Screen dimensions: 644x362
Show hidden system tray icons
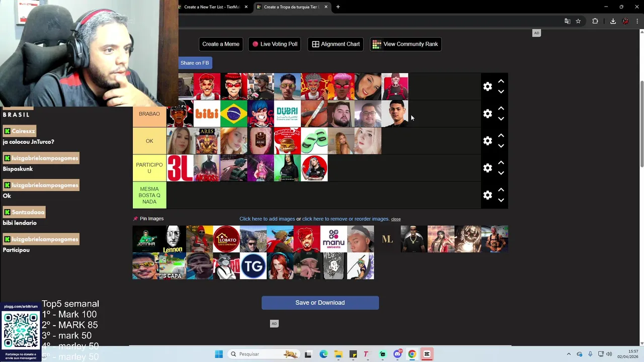[569, 354]
